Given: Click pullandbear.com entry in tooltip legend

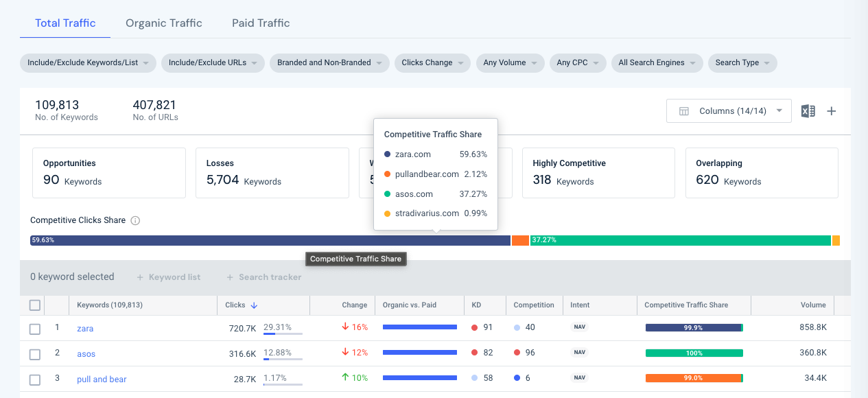Looking at the screenshot, I should point(436,174).
